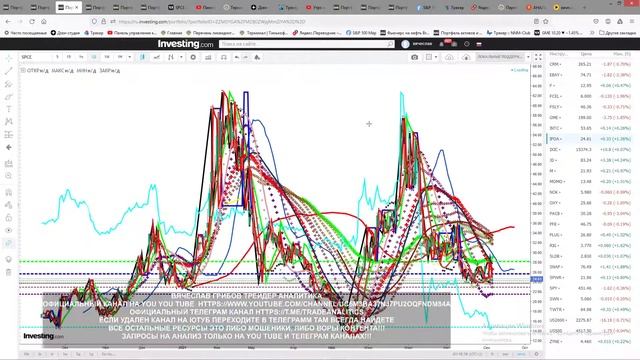
Task: Select the crosshair cursor tool in left toolbar
Action: pos(9,58)
